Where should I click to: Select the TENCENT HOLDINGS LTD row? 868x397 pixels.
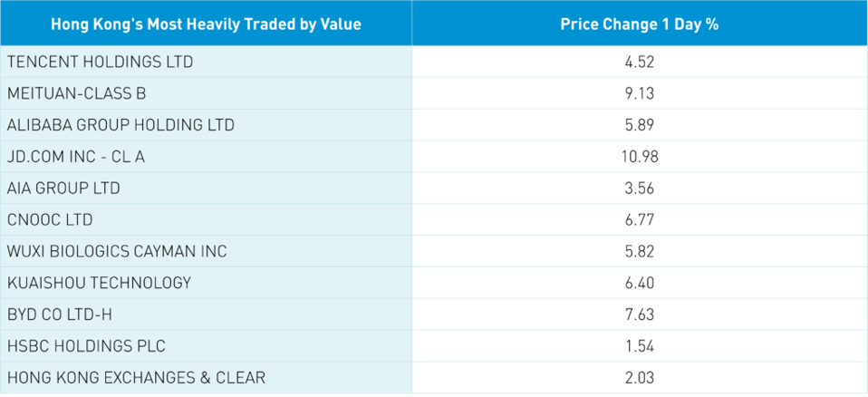pyautogui.click(x=100, y=63)
